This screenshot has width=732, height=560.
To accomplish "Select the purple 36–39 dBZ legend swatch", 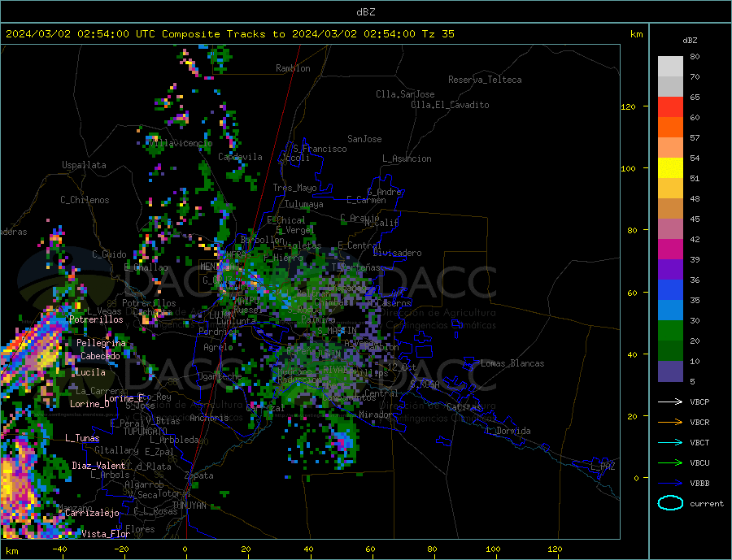I will pyautogui.click(x=670, y=269).
